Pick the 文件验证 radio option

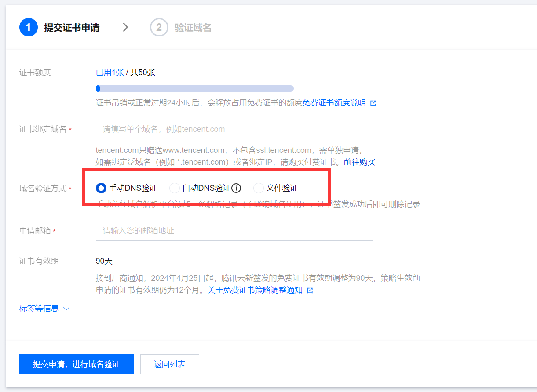pos(259,189)
